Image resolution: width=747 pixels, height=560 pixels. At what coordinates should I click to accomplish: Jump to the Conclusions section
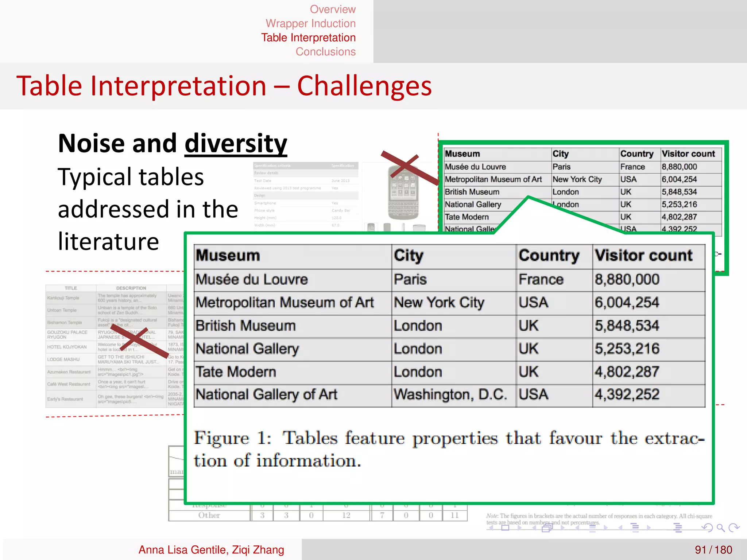325,52
